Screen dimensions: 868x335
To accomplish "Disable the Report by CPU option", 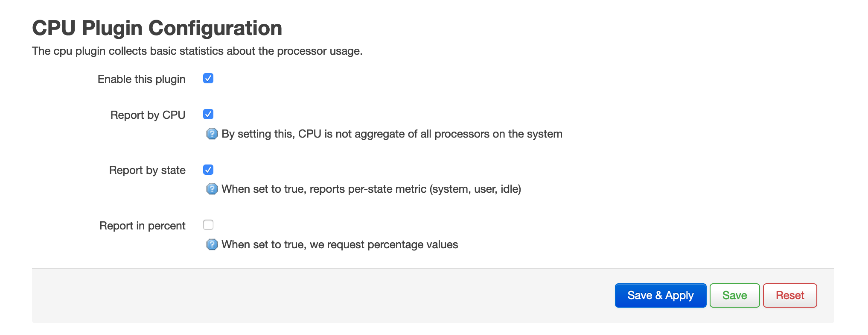I will coord(208,114).
